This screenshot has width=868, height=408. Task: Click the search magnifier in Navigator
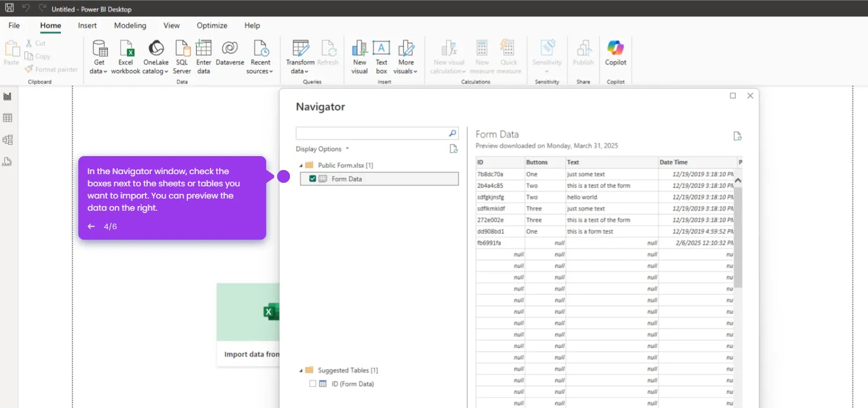pyautogui.click(x=452, y=133)
